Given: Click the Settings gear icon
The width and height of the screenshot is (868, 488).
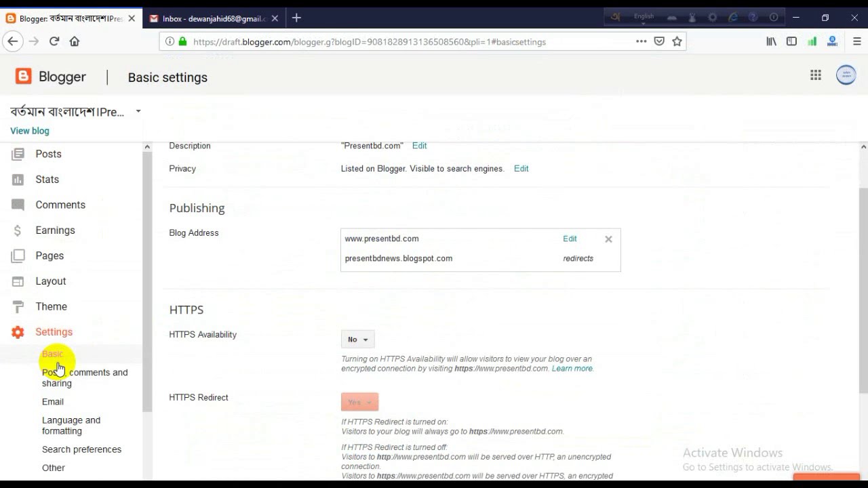Looking at the screenshot, I should pyautogui.click(x=18, y=332).
